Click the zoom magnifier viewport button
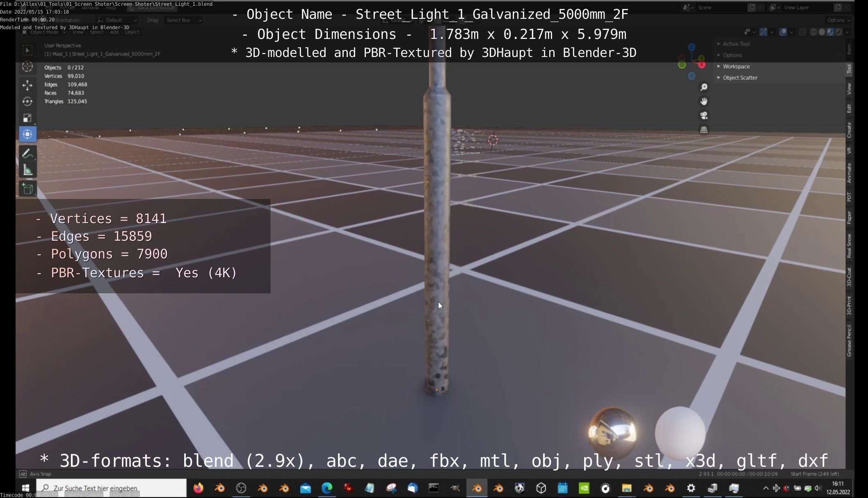 point(704,87)
